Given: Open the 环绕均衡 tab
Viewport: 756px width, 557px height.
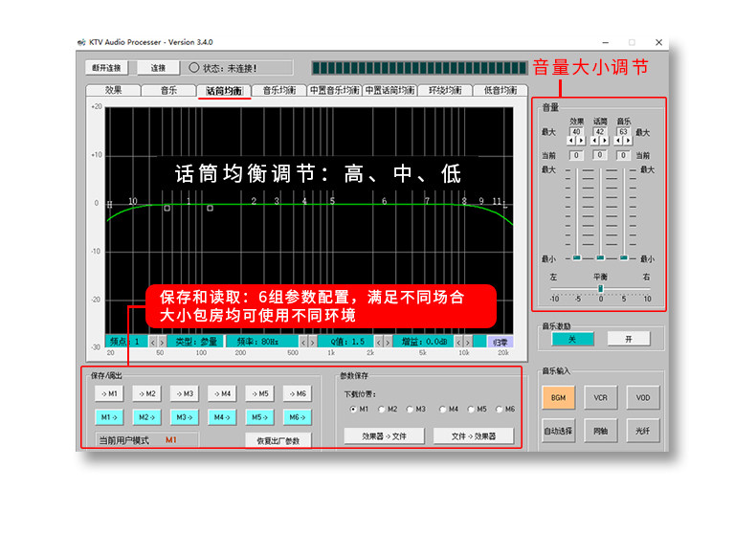Looking at the screenshot, I should click(445, 90).
